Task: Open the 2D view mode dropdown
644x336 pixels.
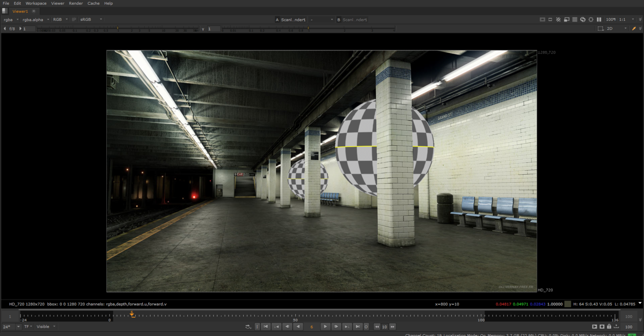Action: pos(617,28)
